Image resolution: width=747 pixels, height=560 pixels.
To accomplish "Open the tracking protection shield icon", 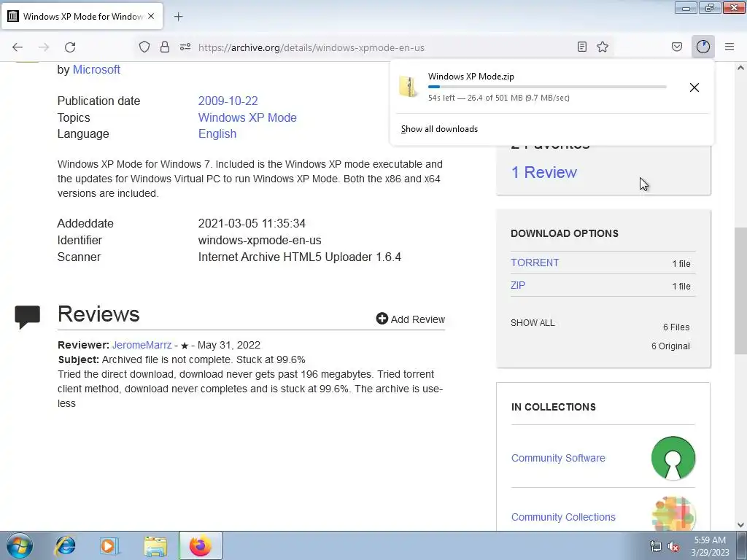I will [144, 47].
